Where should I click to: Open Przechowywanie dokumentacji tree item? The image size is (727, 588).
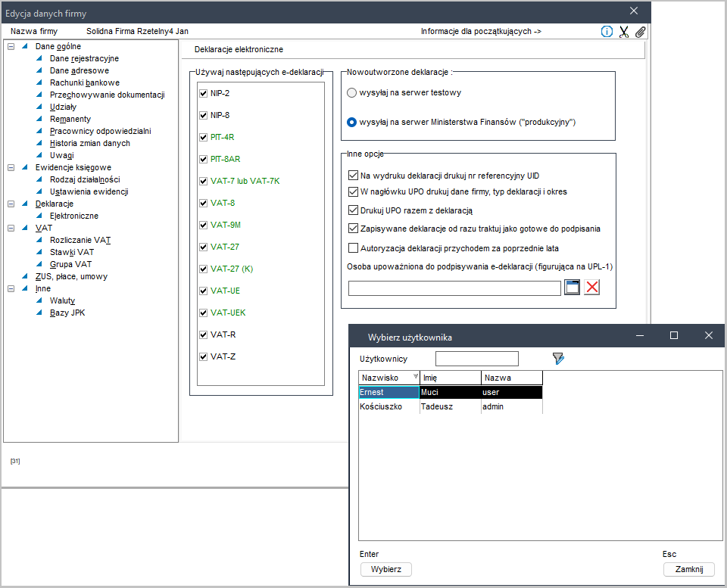click(107, 95)
